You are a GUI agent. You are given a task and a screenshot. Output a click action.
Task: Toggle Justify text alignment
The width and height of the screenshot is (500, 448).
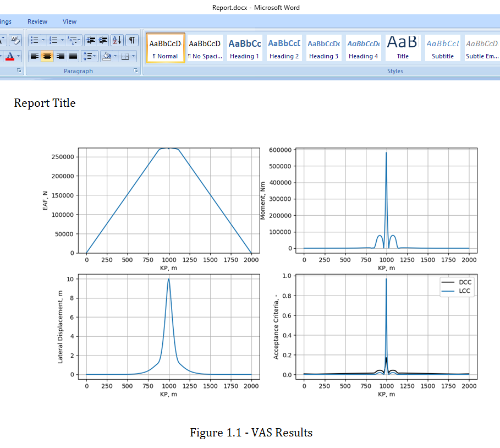(x=73, y=57)
